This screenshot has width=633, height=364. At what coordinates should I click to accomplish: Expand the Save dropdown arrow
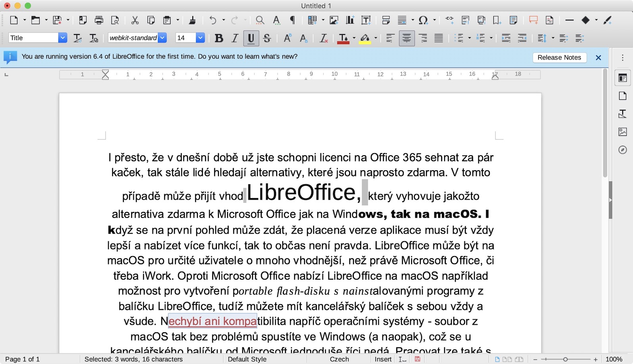point(68,20)
